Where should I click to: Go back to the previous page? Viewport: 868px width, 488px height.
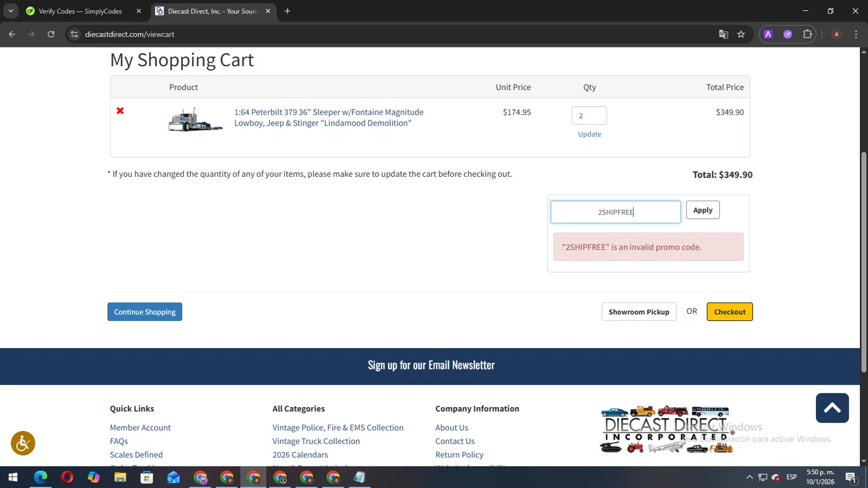tap(12, 34)
